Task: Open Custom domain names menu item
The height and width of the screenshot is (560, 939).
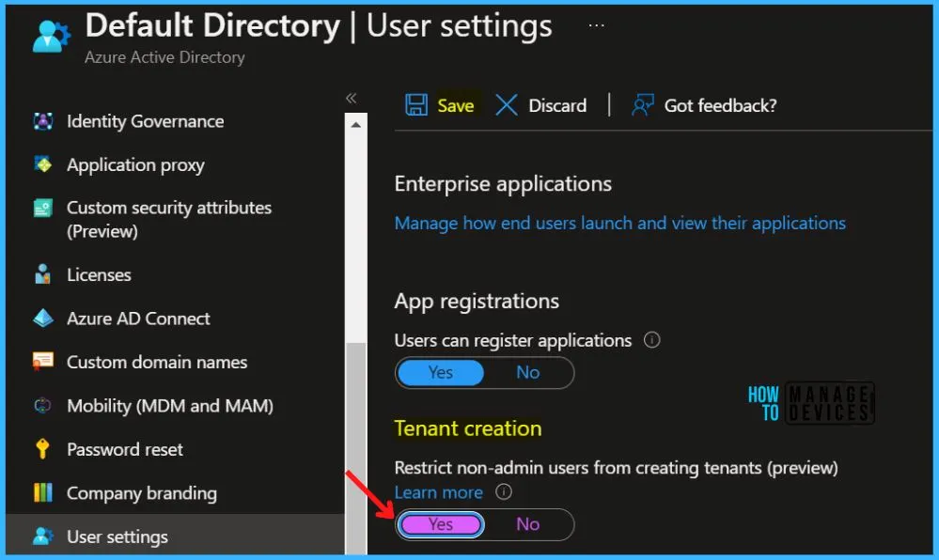Action: (157, 363)
